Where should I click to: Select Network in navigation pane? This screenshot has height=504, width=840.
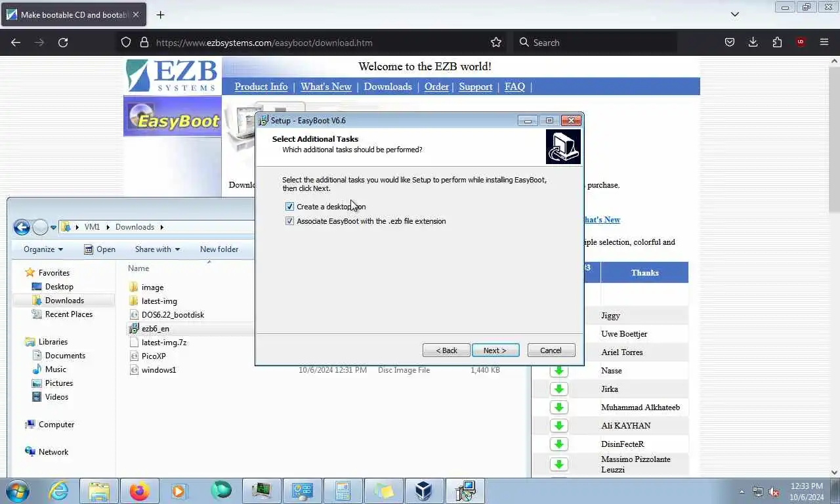click(x=53, y=452)
